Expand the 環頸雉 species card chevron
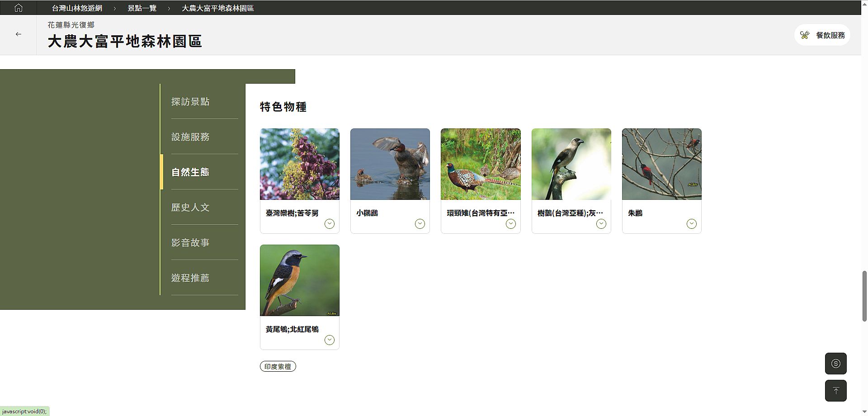 pos(510,224)
